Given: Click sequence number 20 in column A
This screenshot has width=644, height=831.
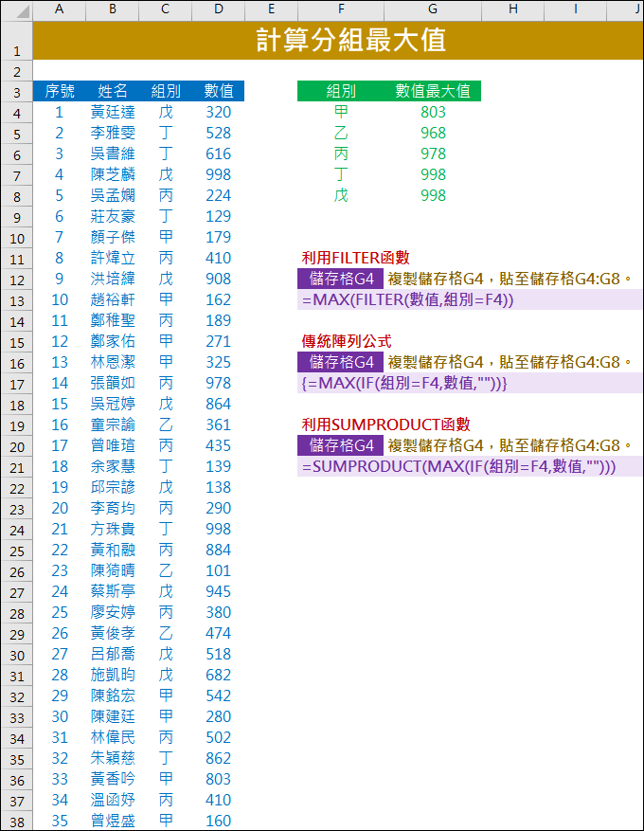Looking at the screenshot, I should click(60, 508).
